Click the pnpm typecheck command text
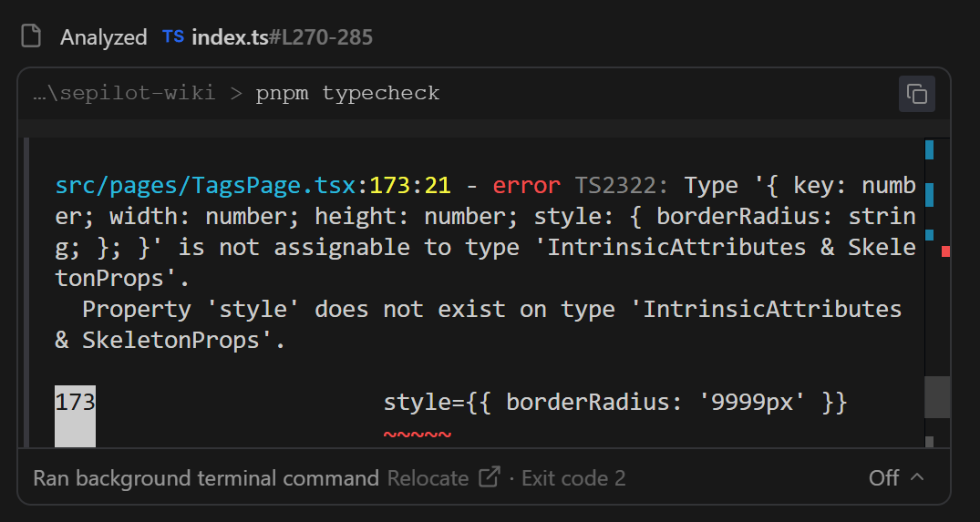 pyautogui.click(x=347, y=93)
